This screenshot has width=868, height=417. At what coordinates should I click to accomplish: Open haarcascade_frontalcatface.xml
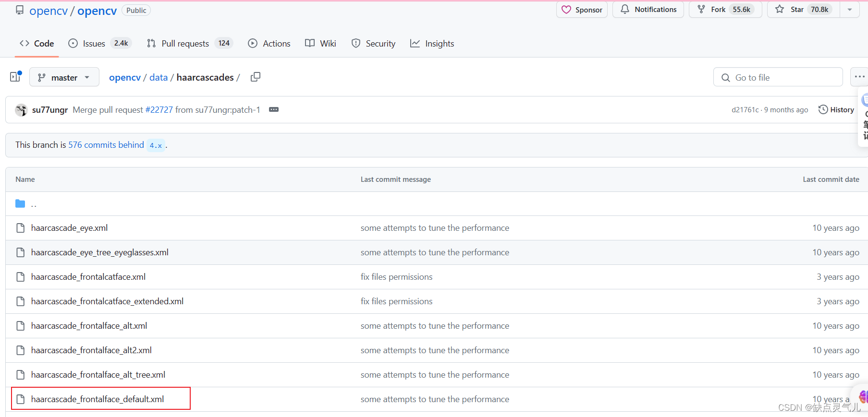(88, 277)
